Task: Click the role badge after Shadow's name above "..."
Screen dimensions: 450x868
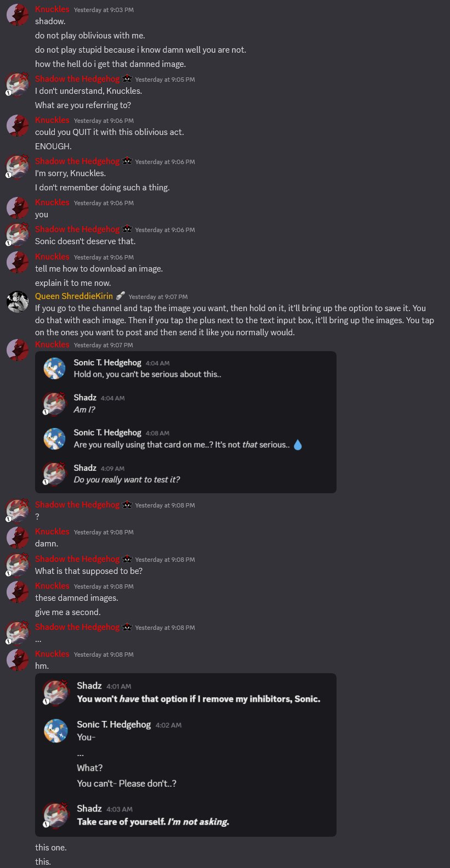Action: (127, 627)
